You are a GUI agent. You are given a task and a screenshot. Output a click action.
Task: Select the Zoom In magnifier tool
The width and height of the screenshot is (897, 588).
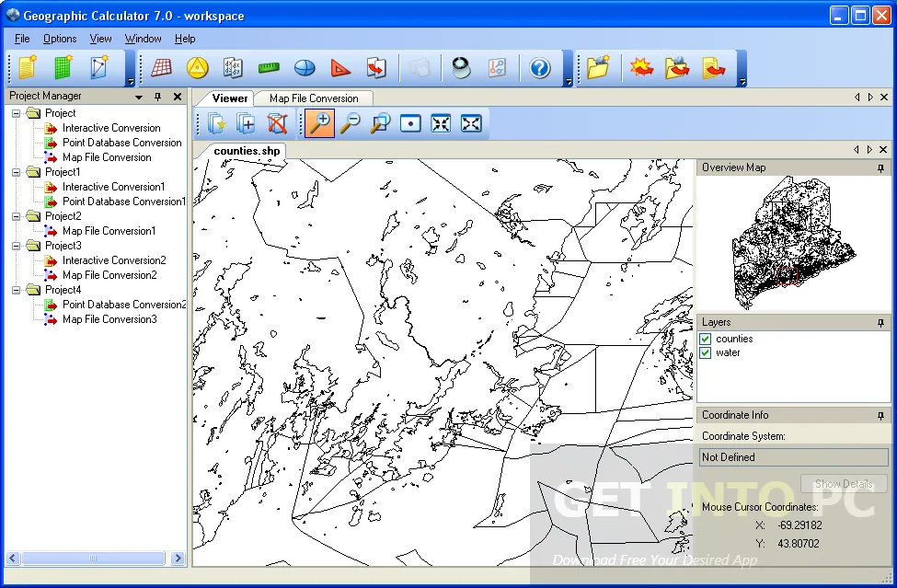click(x=320, y=123)
